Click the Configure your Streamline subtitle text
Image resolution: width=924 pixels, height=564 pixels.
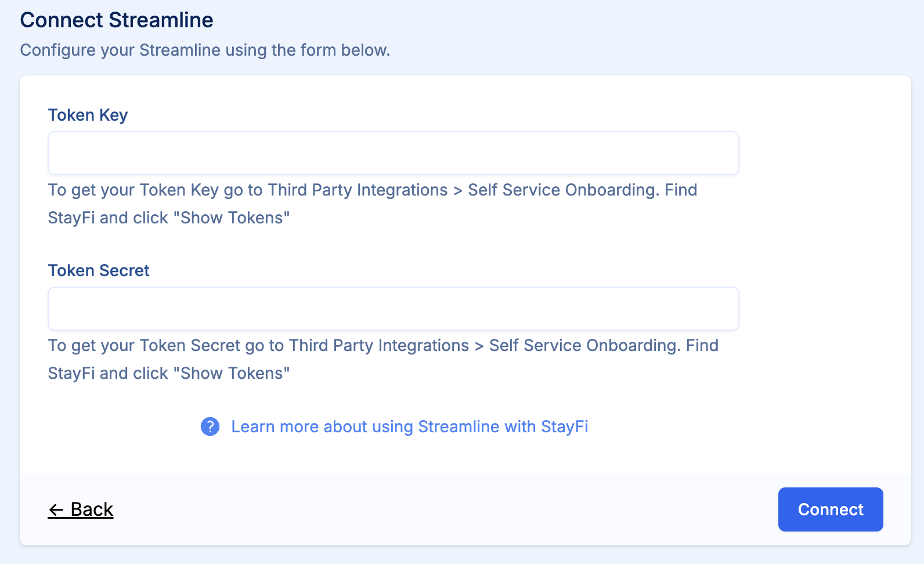[205, 50]
